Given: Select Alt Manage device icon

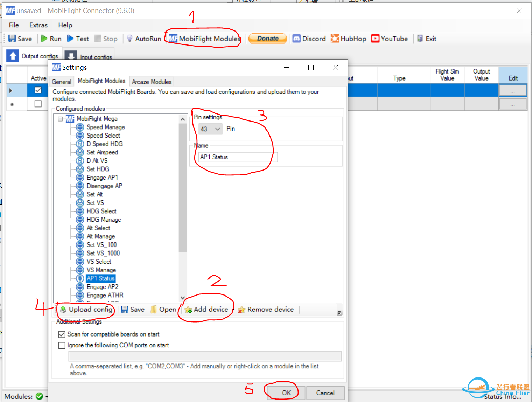Looking at the screenshot, I should pyautogui.click(x=80, y=236).
